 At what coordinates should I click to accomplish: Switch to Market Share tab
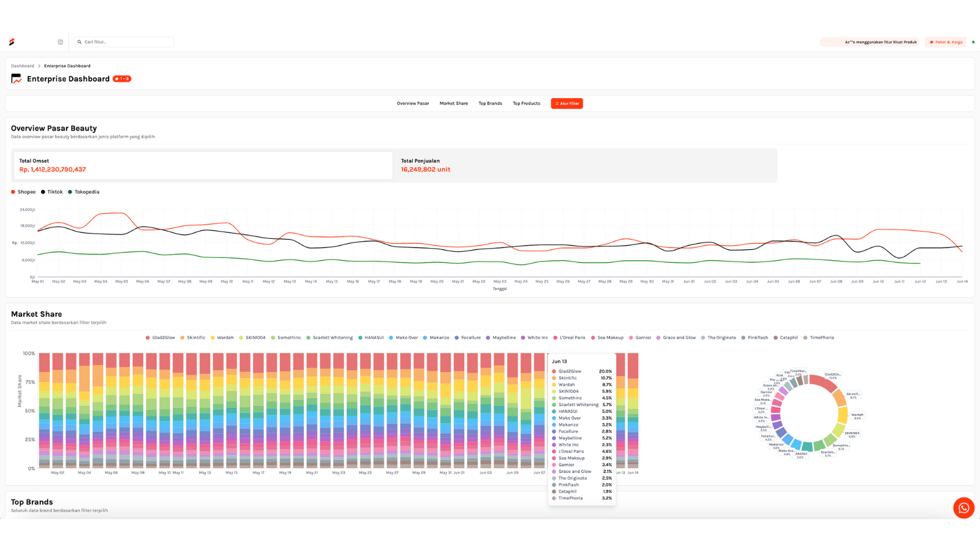454,104
